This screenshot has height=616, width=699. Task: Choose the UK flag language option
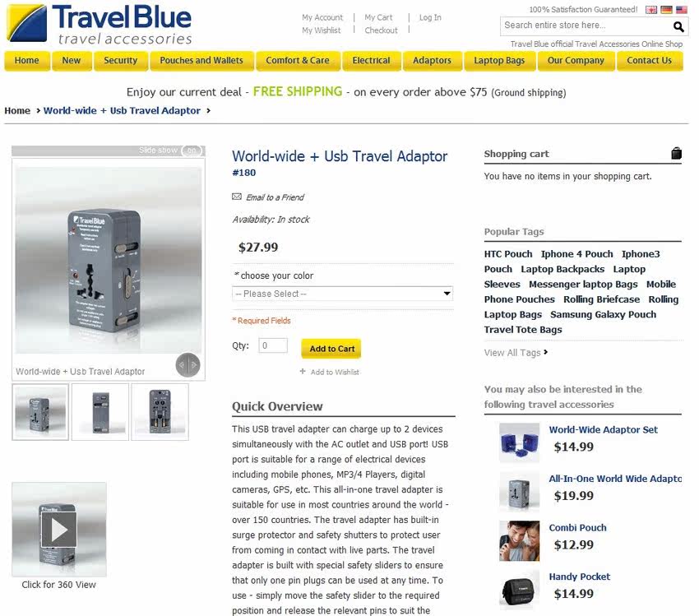point(651,10)
